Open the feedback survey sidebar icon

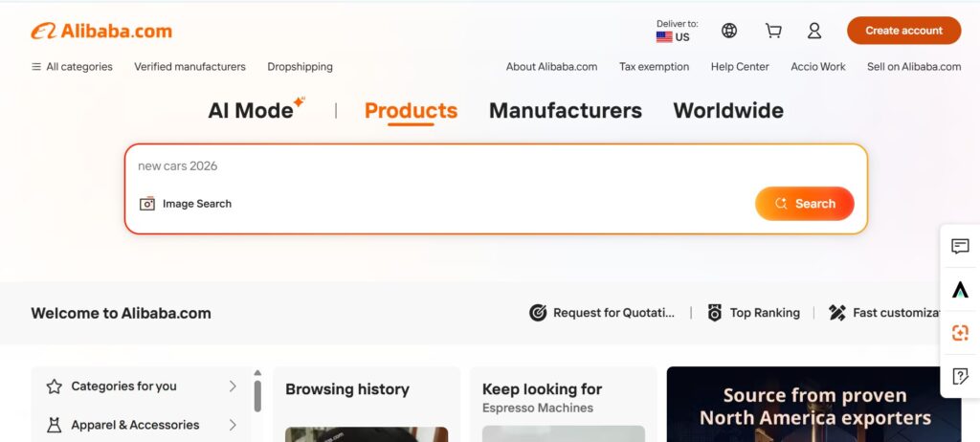[x=960, y=376]
